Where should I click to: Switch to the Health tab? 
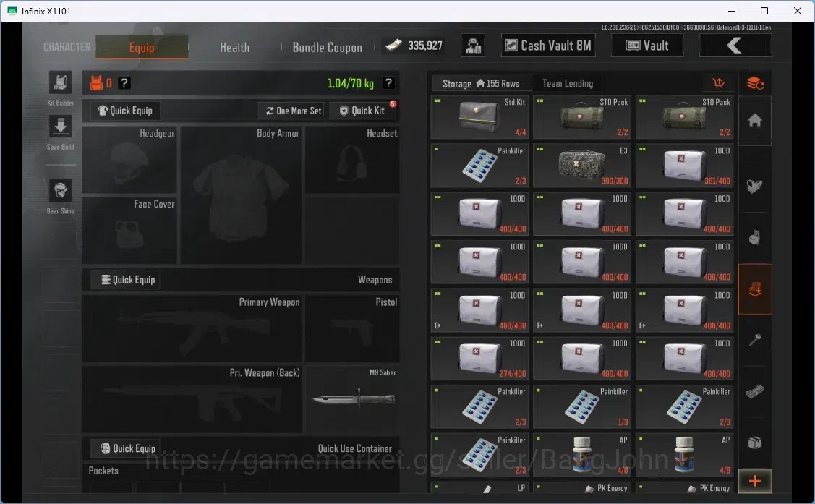(234, 47)
